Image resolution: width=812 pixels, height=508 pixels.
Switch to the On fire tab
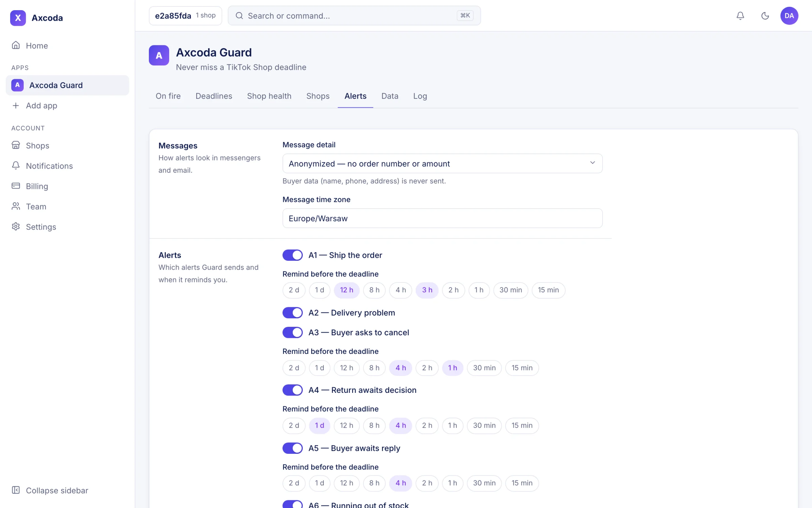tap(168, 96)
